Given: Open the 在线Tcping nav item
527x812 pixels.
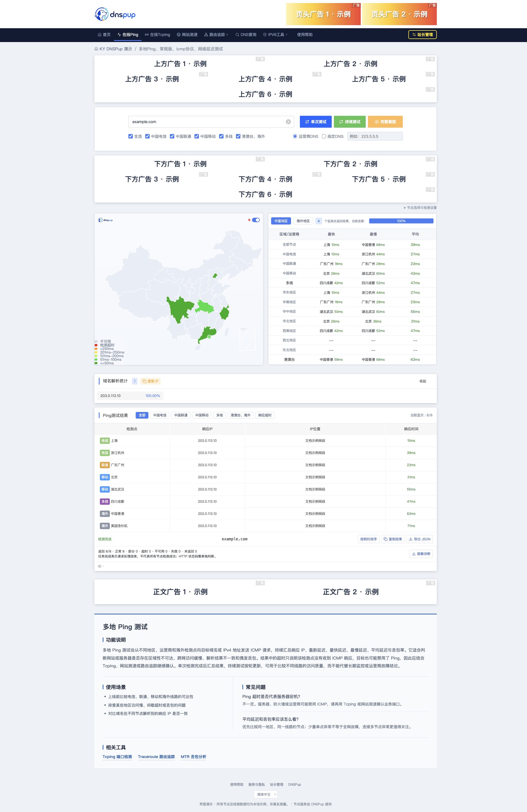Looking at the screenshot, I should (157, 35).
